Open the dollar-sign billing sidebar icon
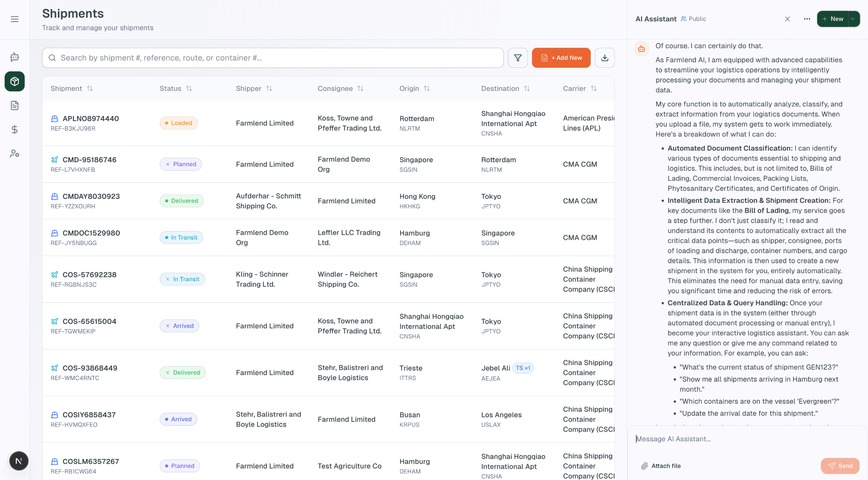Screen dimensions: 868x480 (15, 130)
